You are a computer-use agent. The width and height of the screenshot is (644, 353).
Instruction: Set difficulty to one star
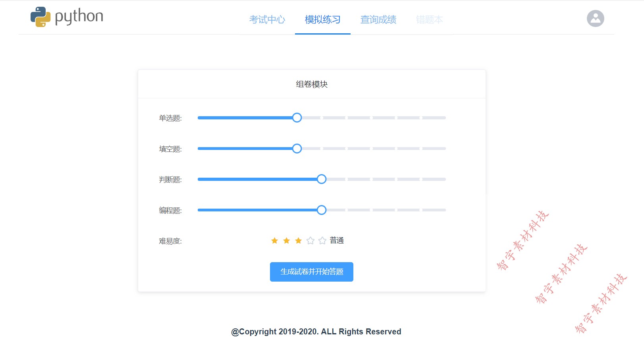pyautogui.click(x=274, y=241)
